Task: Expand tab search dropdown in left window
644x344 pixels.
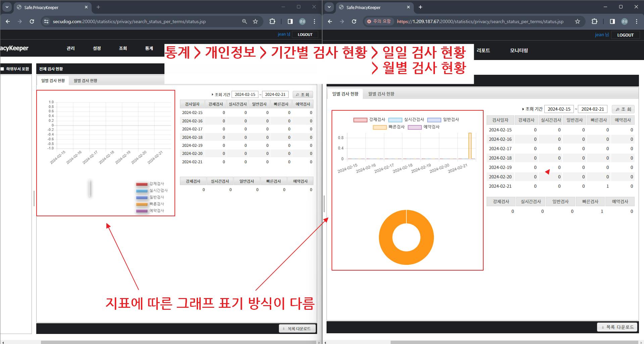Action: (7, 7)
